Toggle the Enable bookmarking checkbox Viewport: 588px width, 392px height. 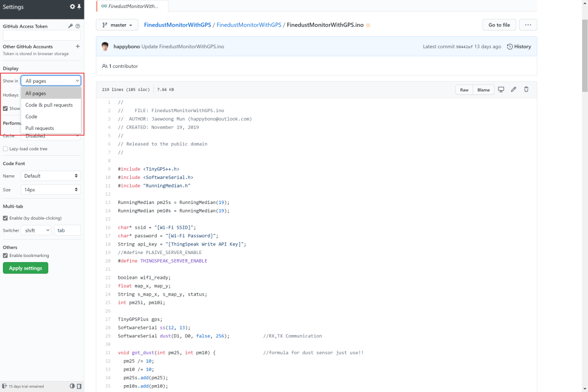[5, 255]
